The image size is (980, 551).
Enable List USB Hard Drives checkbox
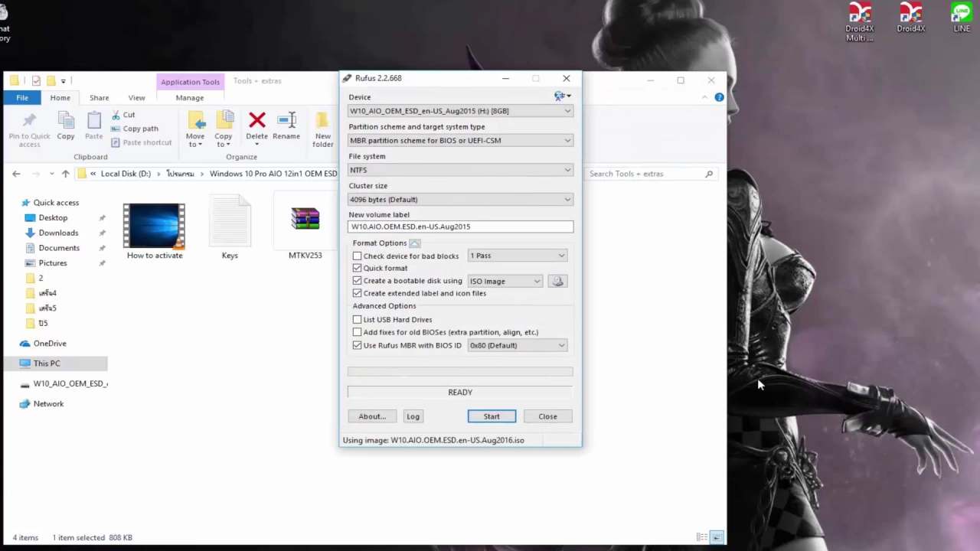[357, 319]
